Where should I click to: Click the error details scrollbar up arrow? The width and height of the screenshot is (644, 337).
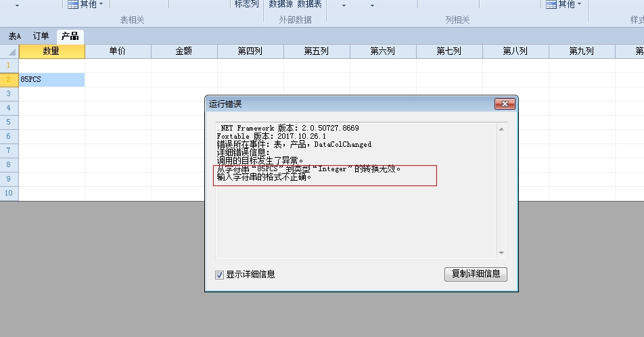[x=501, y=129]
